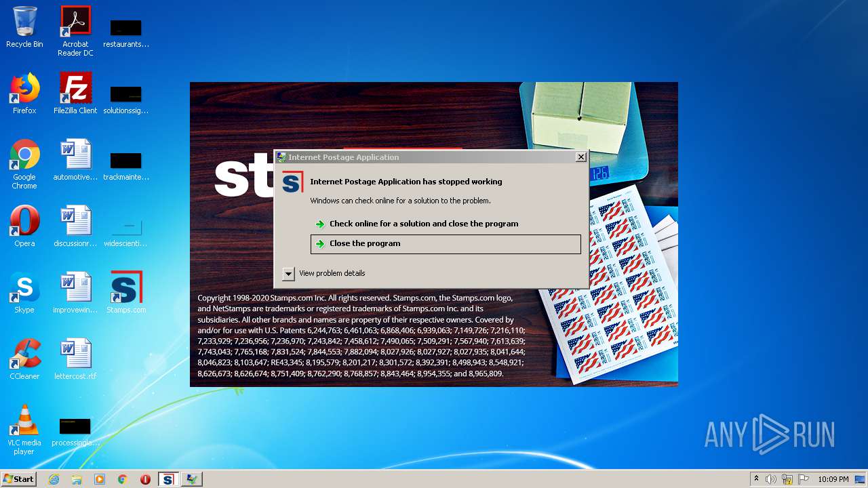Open the Opera desktop shortcut
This screenshot has width=868, height=488.
point(24,226)
